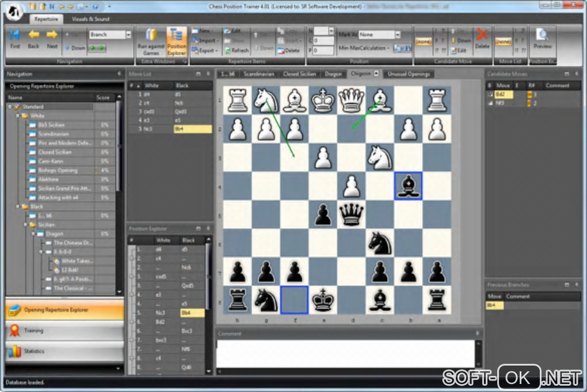Screen dimensions: 587x392
Task: Open the Scandinavian opening tab
Action: pos(259,74)
